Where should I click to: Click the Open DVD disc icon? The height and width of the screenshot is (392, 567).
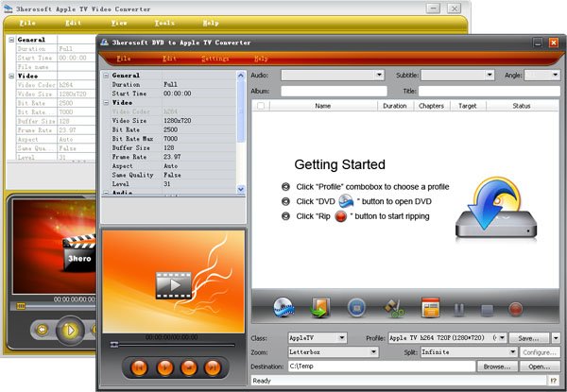[x=284, y=307]
